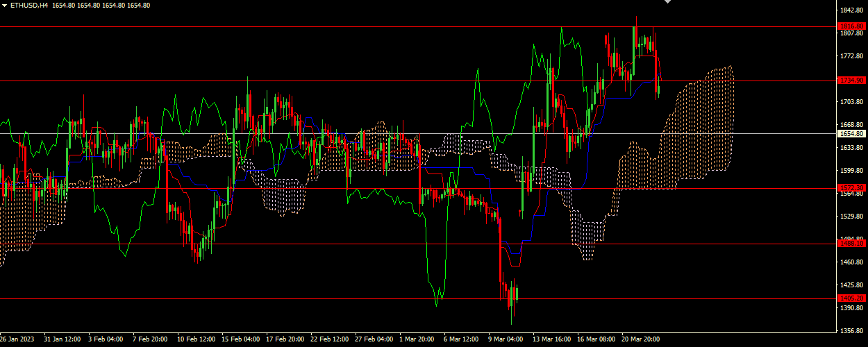Select the 1405.20 red price level tag
This screenshot has width=868, height=347.
click(851, 298)
